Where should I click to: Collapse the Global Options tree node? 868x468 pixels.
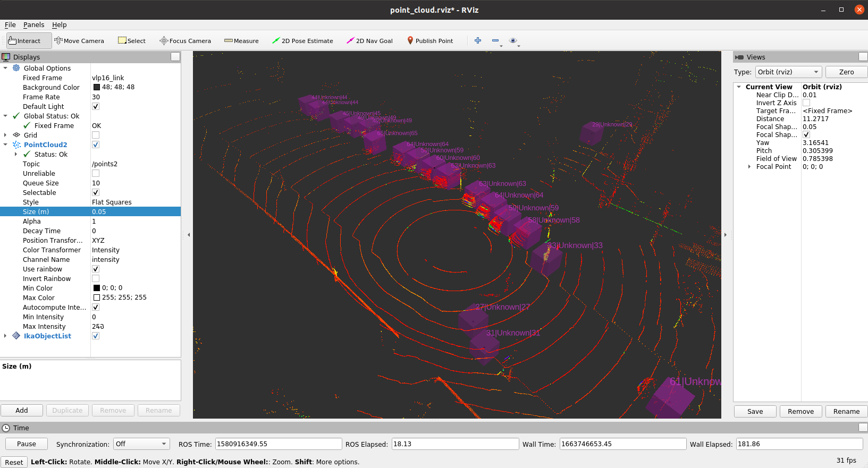[x=5, y=68]
